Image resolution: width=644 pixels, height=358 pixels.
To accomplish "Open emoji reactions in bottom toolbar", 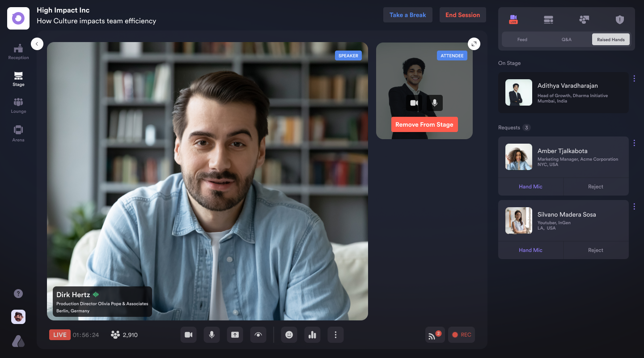I will (289, 335).
